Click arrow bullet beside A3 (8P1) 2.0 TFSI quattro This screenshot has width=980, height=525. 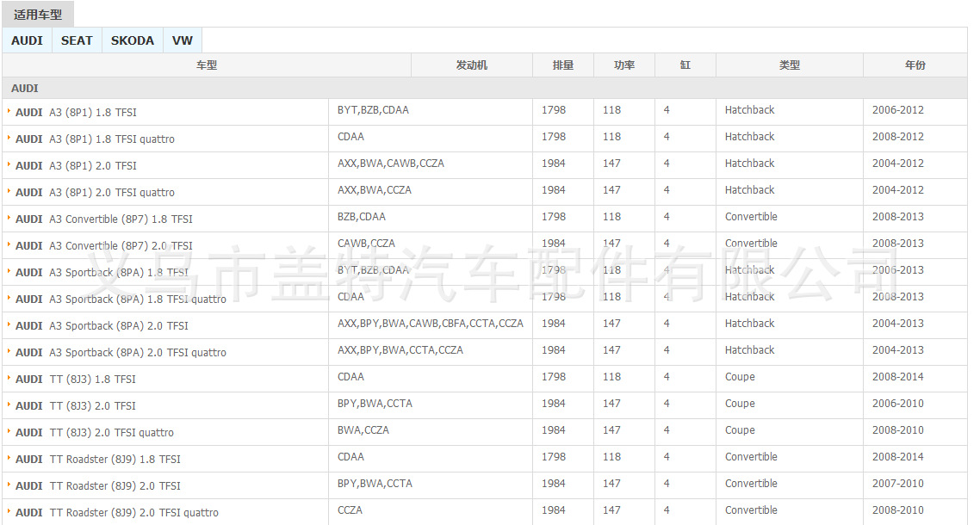[x=9, y=191]
